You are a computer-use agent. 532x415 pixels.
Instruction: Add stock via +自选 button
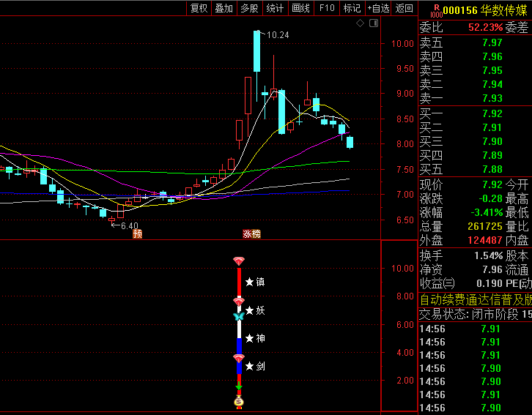coord(378,8)
